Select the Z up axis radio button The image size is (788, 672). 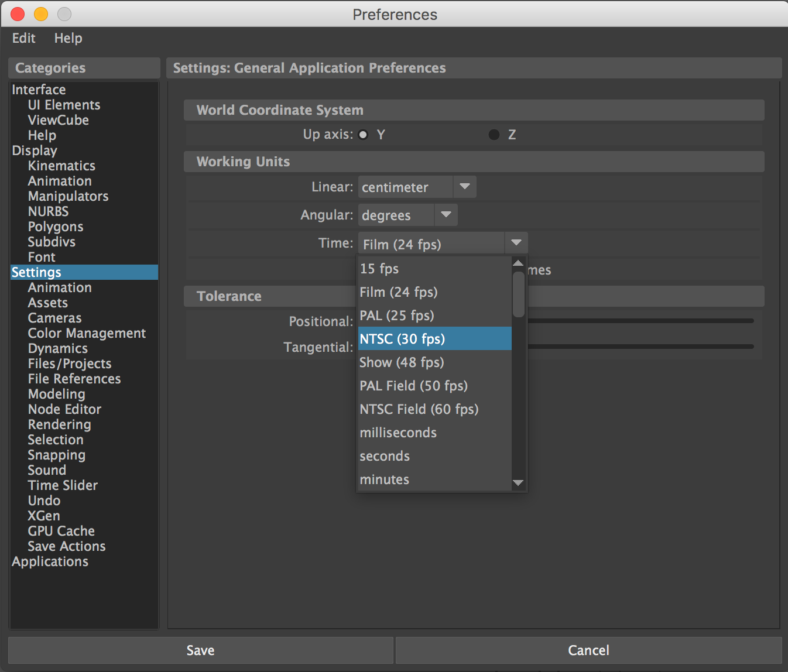(x=494, y=134)
